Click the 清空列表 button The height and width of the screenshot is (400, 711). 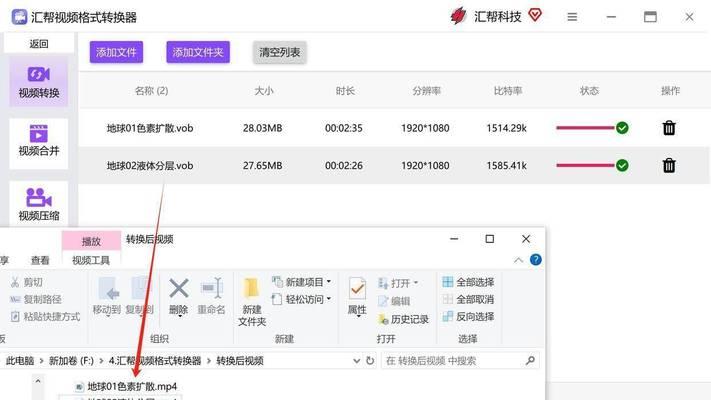tap(279, 52)
